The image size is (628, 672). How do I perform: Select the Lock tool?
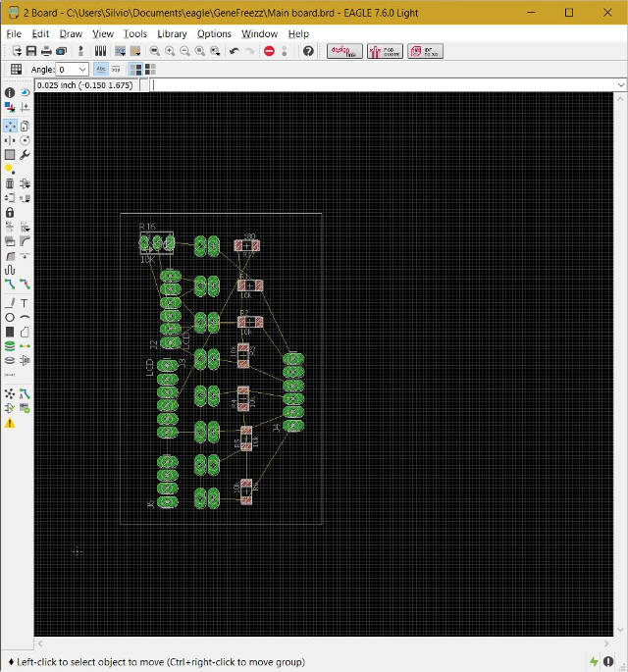pos(10,213)
